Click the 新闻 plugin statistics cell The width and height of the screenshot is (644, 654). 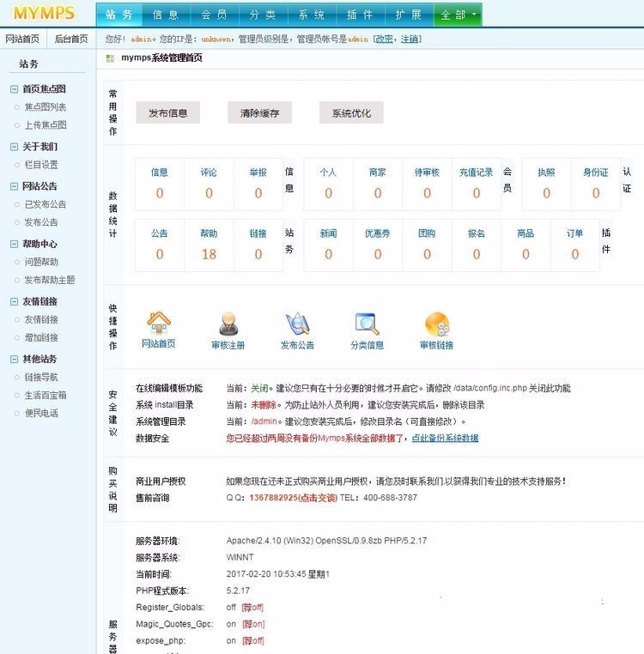click(x=328, y=245)
